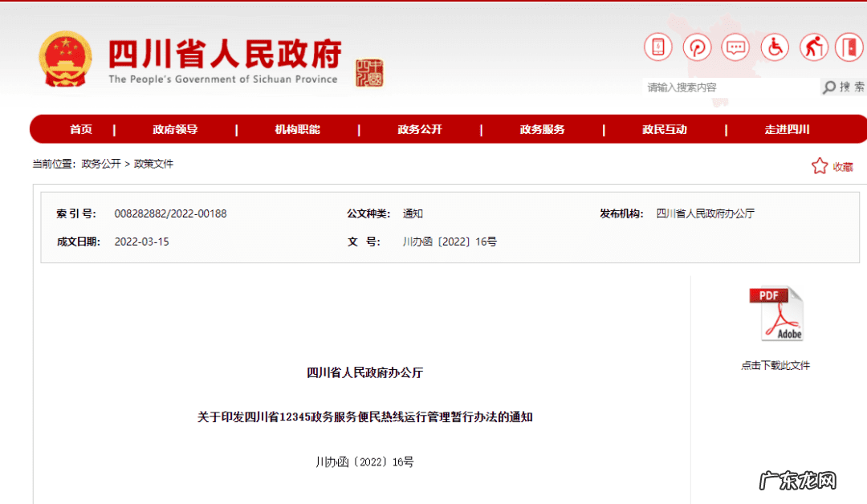Click the 点击下载此文件 download link
867x504 pixels.
(775, 365)
